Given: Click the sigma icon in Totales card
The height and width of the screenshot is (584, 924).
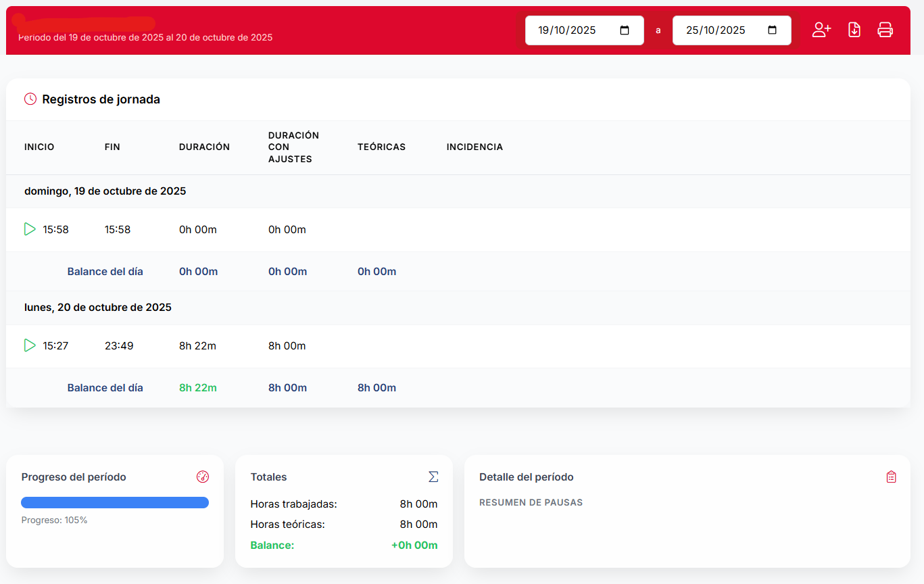Looking at the screenshot, I should pos(433,477).
